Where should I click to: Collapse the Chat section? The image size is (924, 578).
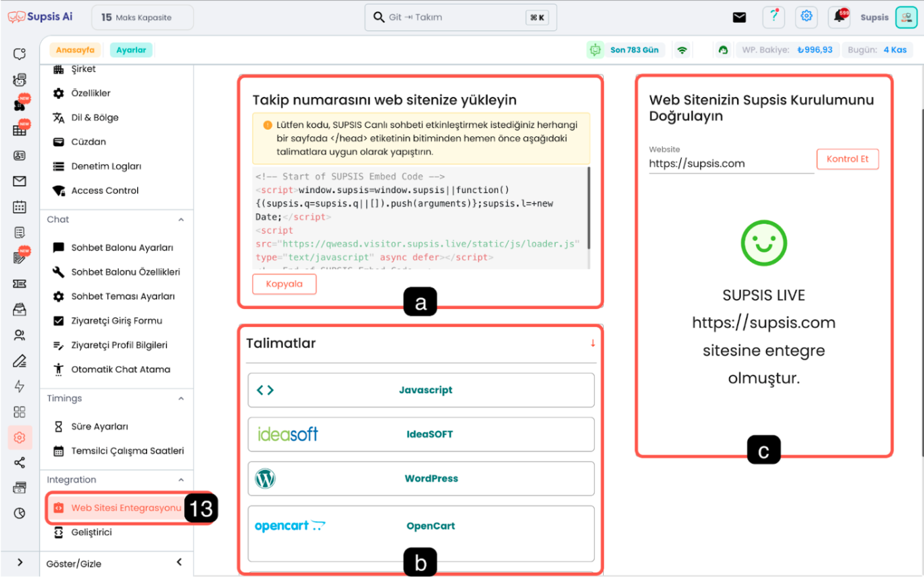click(181, 220)
